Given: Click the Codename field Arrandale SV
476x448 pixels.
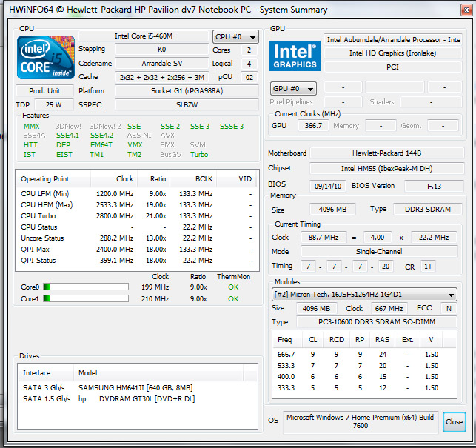Looking at the screenshot, I should [x=162, y=64].
